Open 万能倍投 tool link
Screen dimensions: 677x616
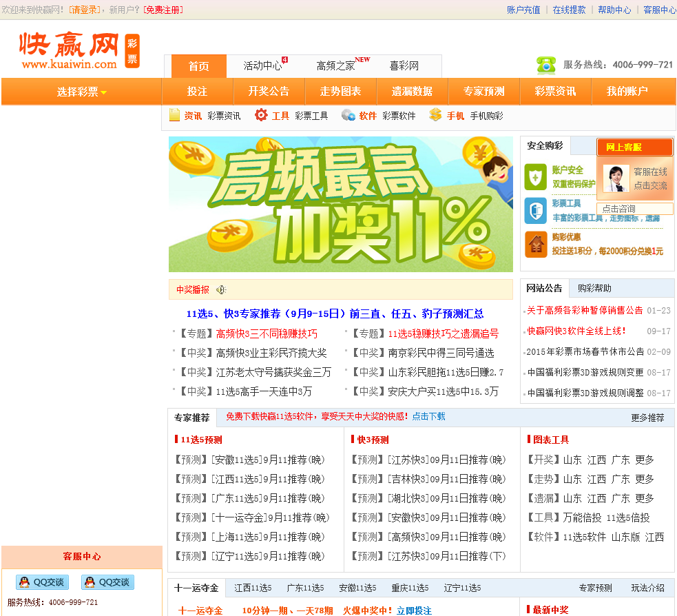(x=582, y=517)
